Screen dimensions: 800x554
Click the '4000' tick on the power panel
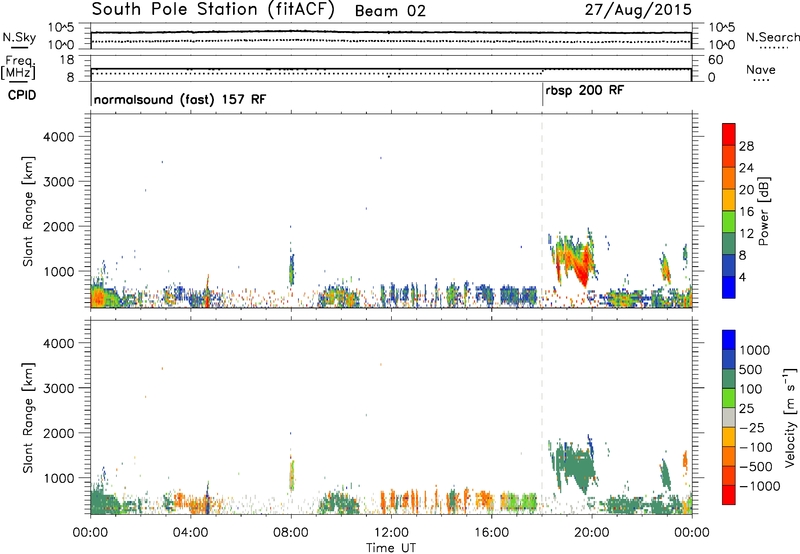point(59,137)
